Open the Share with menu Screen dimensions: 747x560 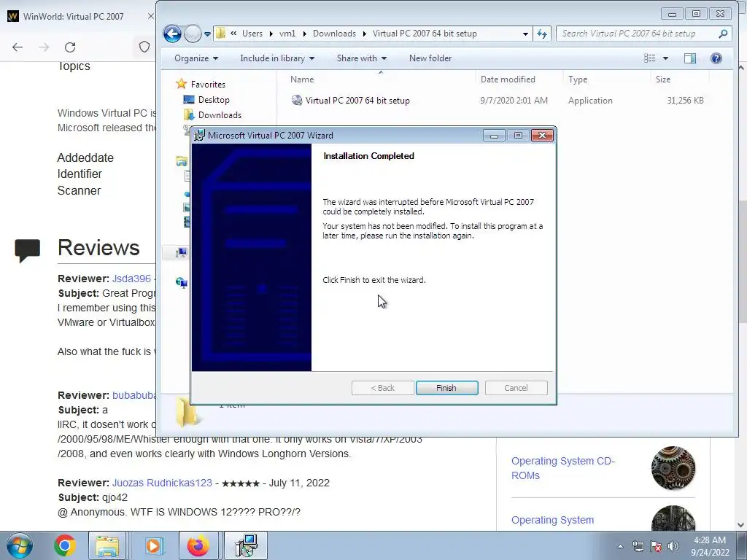pos(362,58)
